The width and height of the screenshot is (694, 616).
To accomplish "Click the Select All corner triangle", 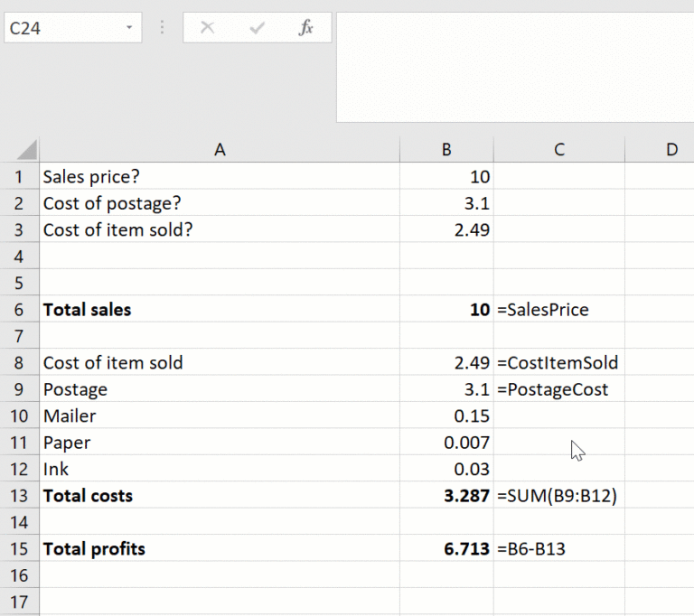I will tap(26, 150).
